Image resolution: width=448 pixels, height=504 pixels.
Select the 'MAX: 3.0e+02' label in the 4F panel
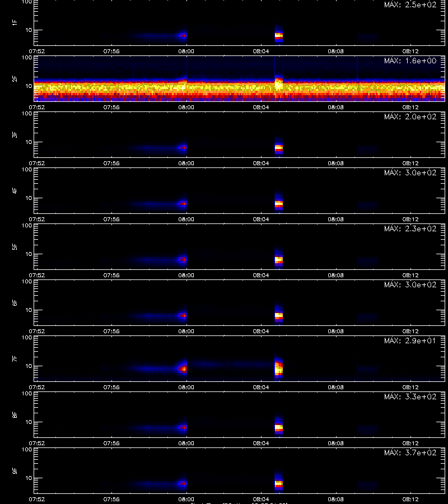point(410,172)
